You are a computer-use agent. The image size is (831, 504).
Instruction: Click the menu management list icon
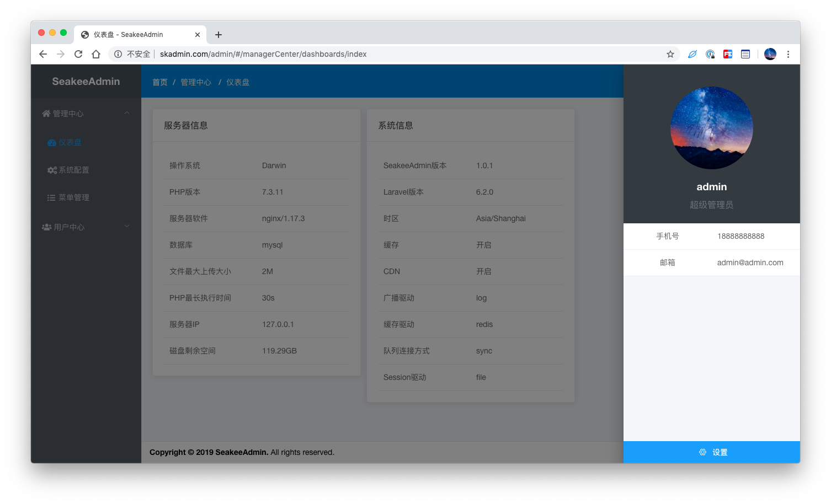point(51,198)
